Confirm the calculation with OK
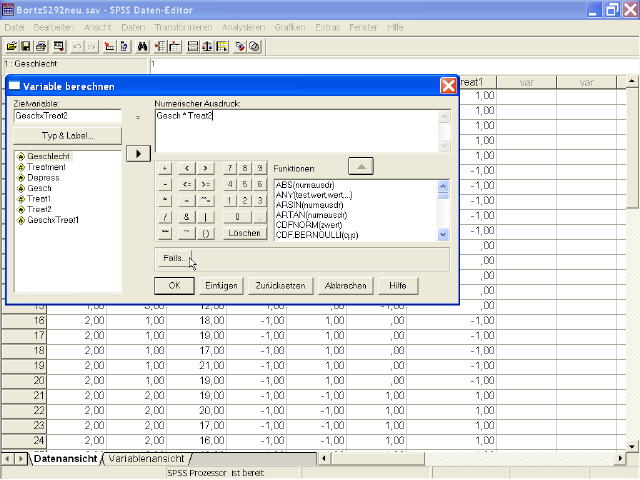 pos(174,285)
